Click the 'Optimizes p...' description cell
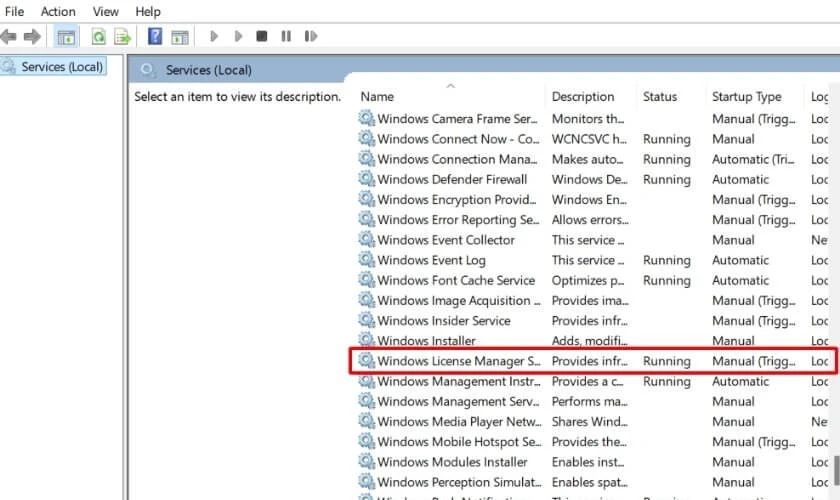Image resolution: width=840 pixels, height=500 pixels. point(588,280)
